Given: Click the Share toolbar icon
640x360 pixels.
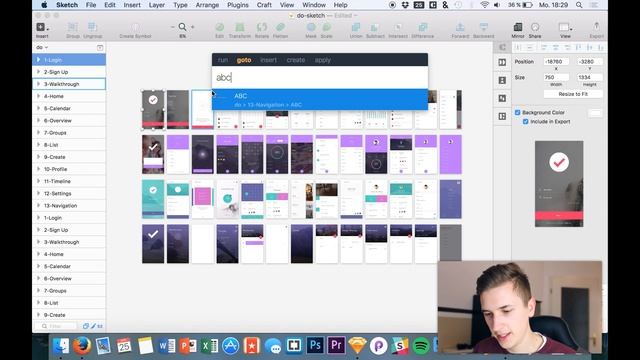Looking at the screenshot, I should pos(535,27).
